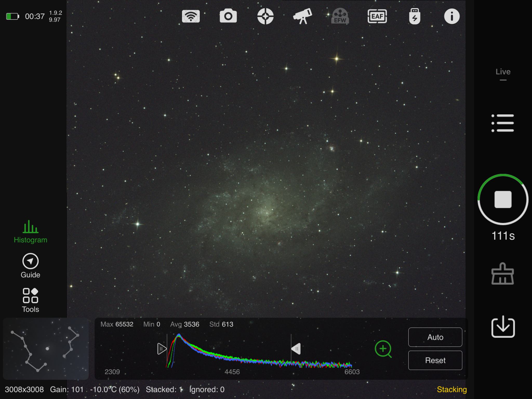The width and height of the screenshot is (532, 399).
Task: Click the Ignored: 0 counter
Action: pyautogui.click(x=207, y=389)
